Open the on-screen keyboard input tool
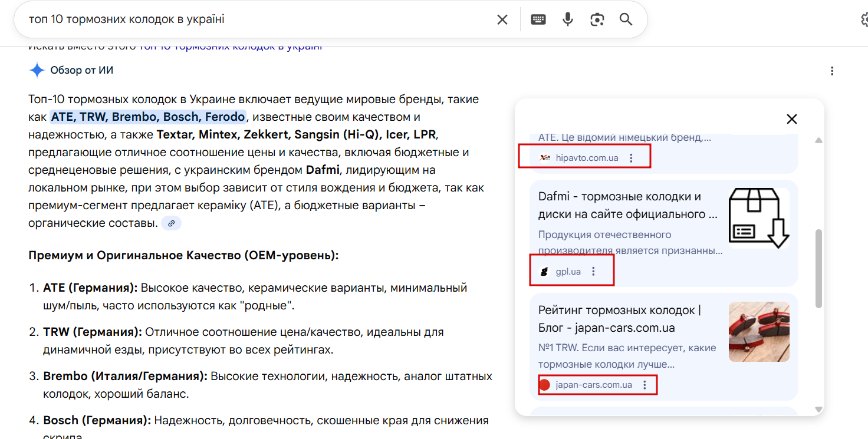 [538, 19]
